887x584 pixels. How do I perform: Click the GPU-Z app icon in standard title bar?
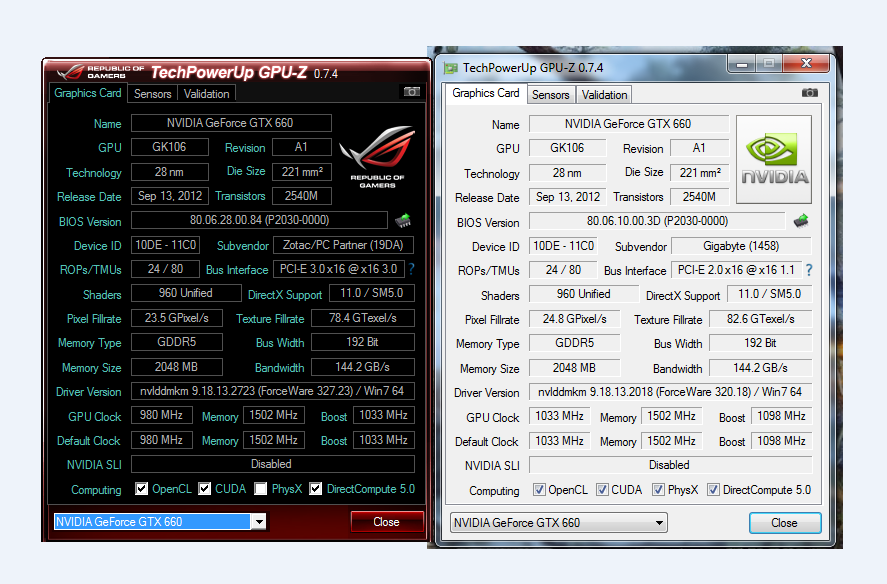pos(451,68)
